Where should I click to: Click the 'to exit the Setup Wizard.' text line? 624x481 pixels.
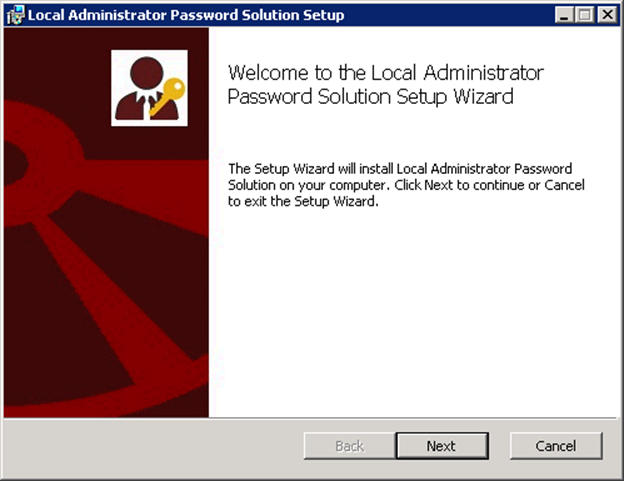coord(303,201)
